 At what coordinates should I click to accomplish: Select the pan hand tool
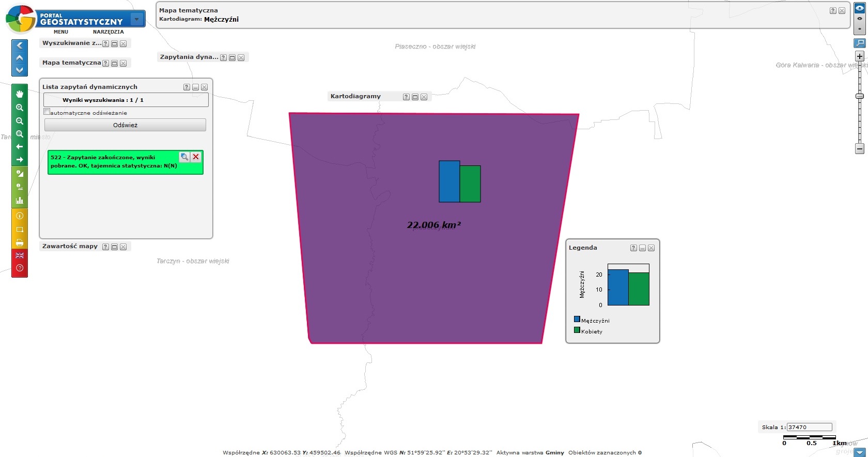click(x=20, y=94)
